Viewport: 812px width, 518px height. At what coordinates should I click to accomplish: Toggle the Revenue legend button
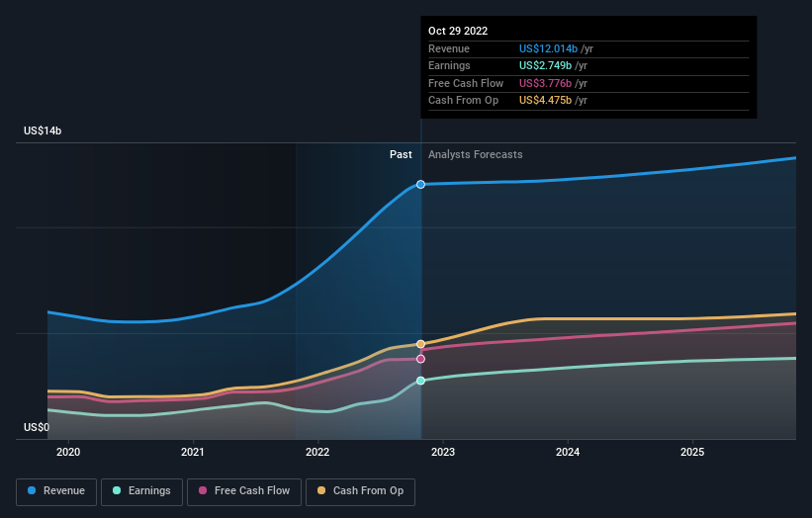click(x=56, y=491)
